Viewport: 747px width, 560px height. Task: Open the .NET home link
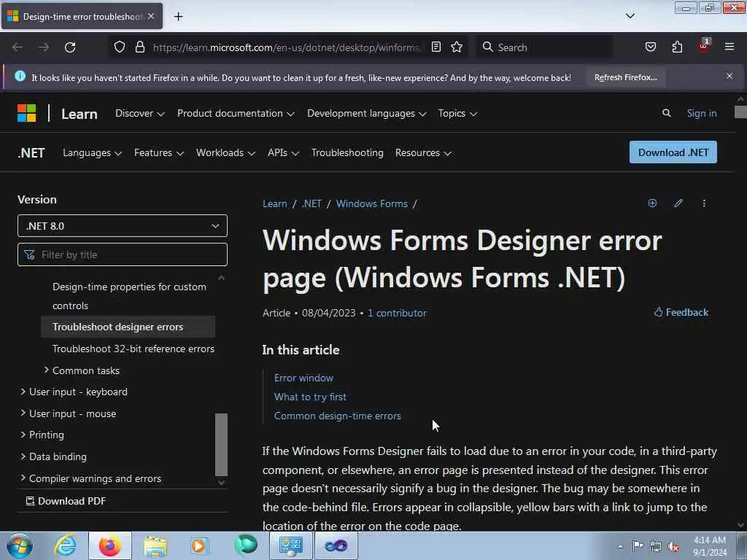click(x=31, y=153)
